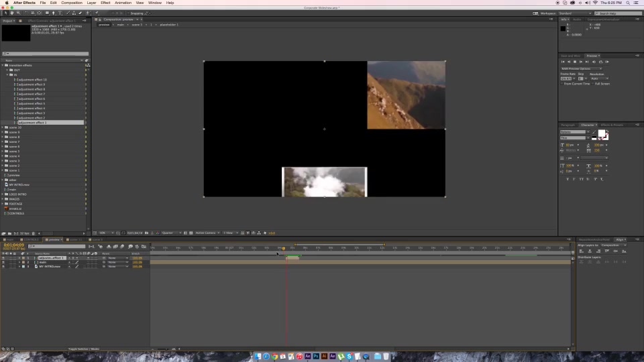Click the white fill color swatch

point(602,133)
